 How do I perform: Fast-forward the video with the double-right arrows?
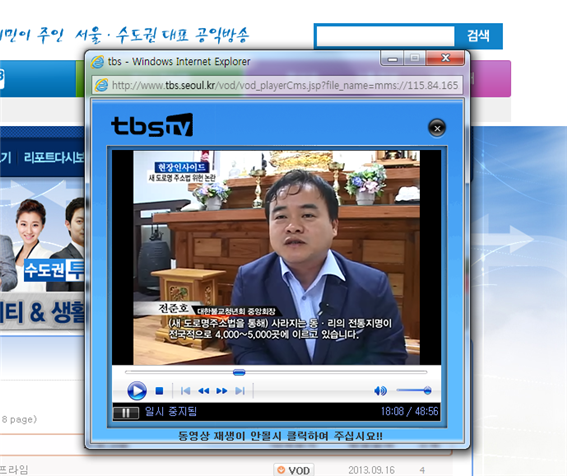[222, 391]
